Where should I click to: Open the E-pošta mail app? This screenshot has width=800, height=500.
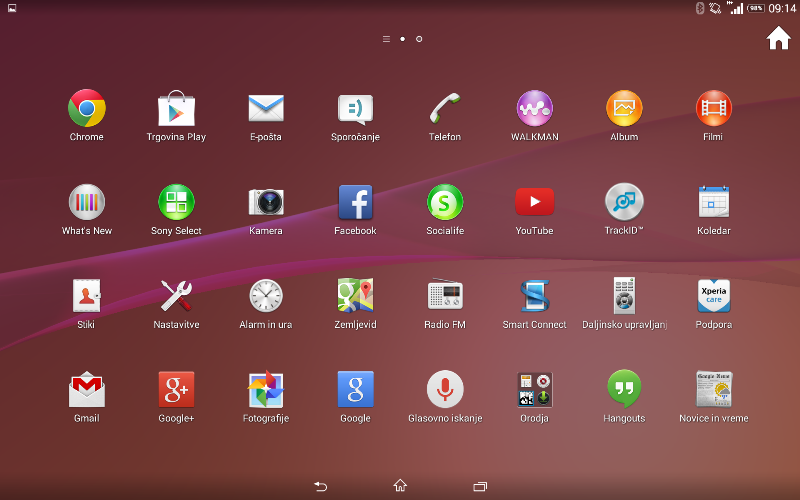tap(266, 108)
